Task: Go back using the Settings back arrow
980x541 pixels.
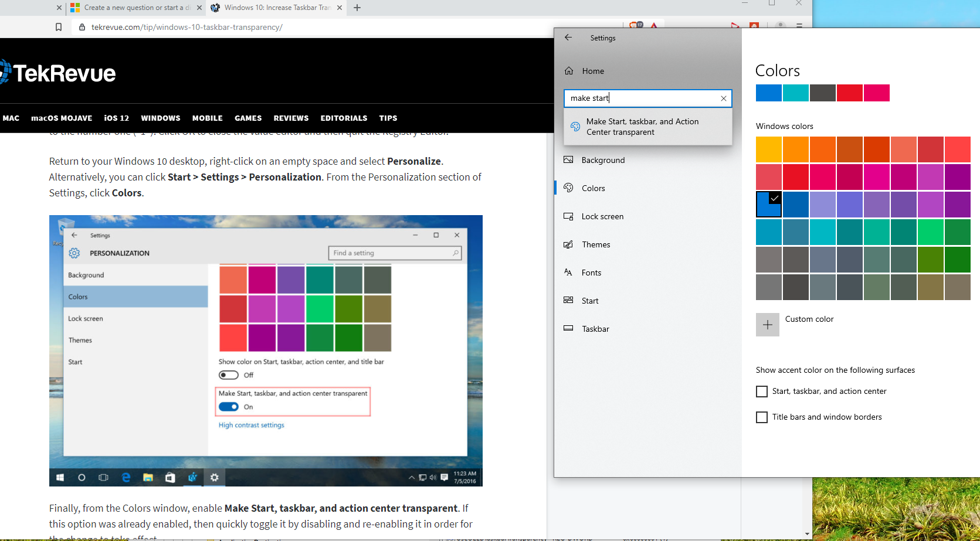Action: coord(568,38)
